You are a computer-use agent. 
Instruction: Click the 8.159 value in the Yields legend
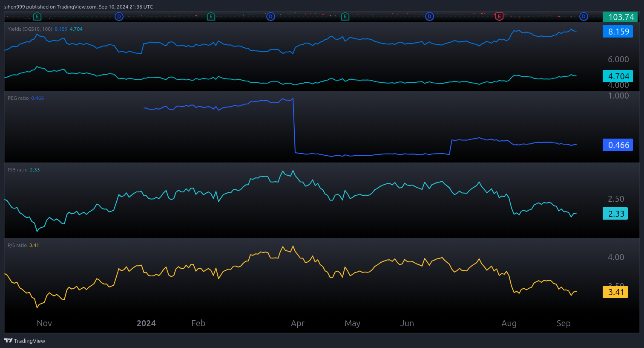(x=61, y=29)
